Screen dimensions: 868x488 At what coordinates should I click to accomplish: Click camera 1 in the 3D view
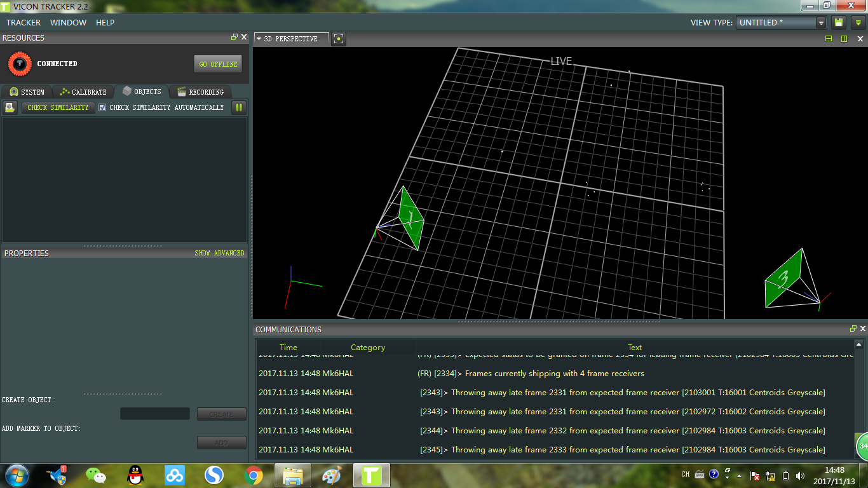pyautogui.click(x=410, y=219)
